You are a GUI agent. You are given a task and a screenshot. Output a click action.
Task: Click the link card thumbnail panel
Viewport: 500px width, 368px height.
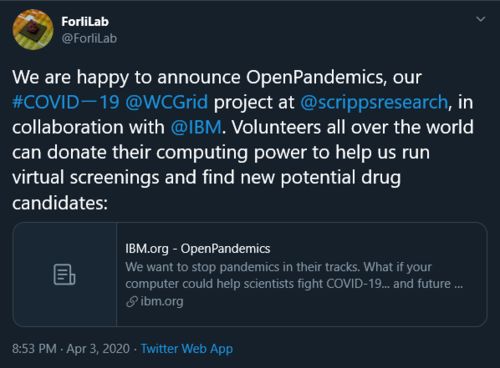tap(65, 274)
